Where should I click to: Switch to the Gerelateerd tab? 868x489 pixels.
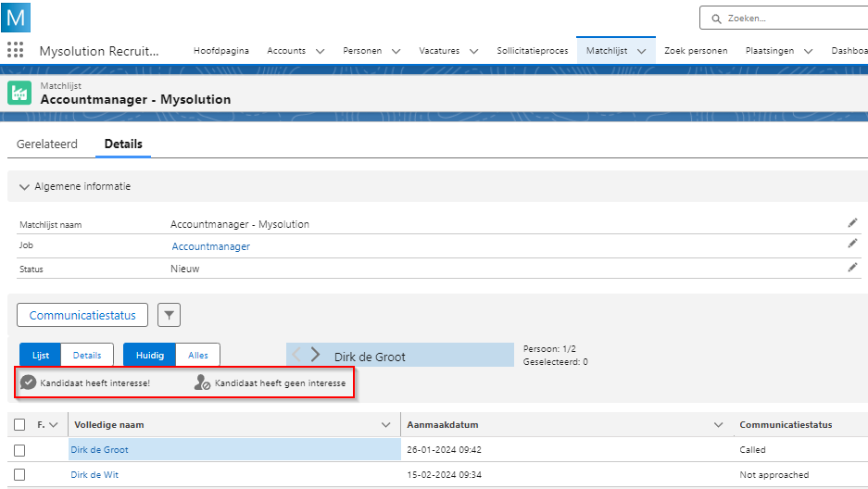tap(46, 144)
